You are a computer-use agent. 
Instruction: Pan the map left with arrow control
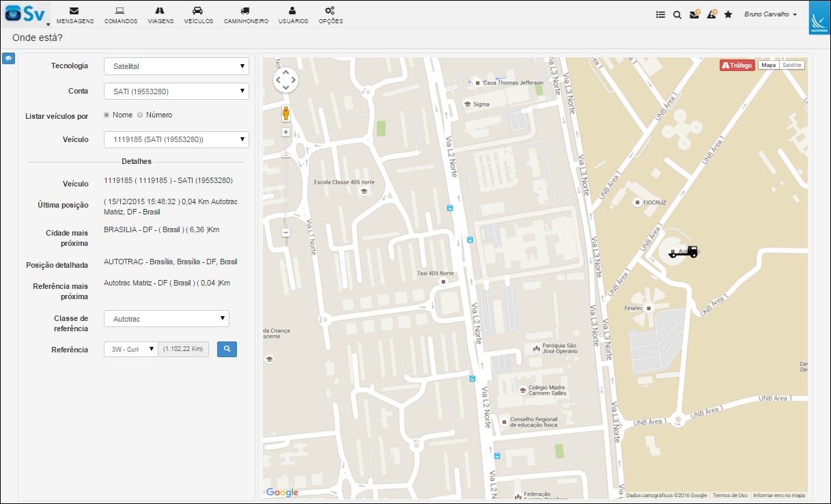(x=277, y=80)
